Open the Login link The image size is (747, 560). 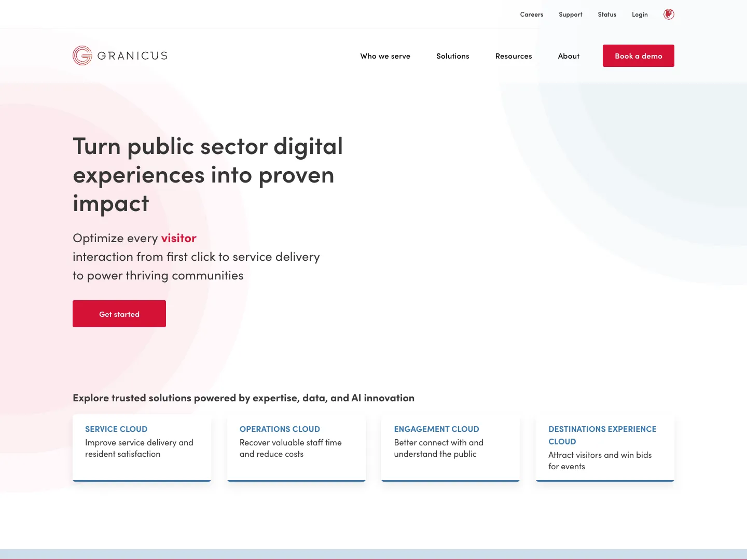click(x=640, y=15)
